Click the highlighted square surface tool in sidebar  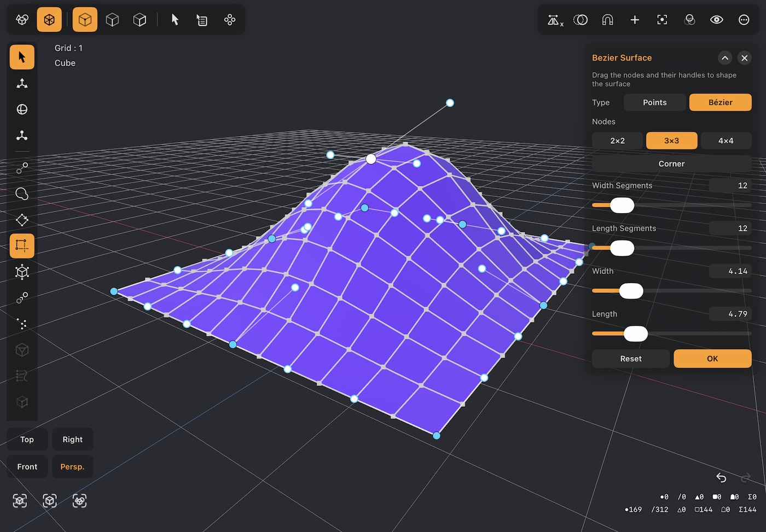coord(22,246)
